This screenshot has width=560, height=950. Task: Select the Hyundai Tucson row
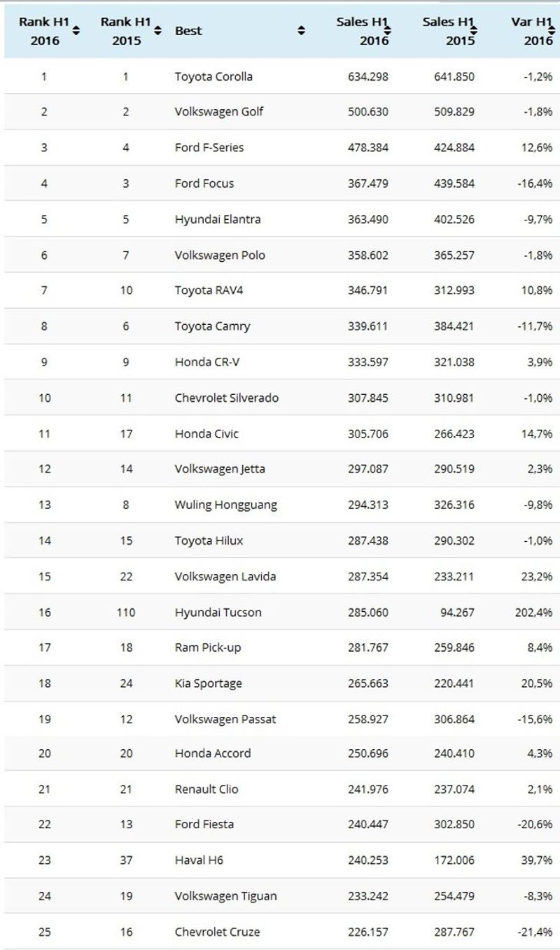280,612
